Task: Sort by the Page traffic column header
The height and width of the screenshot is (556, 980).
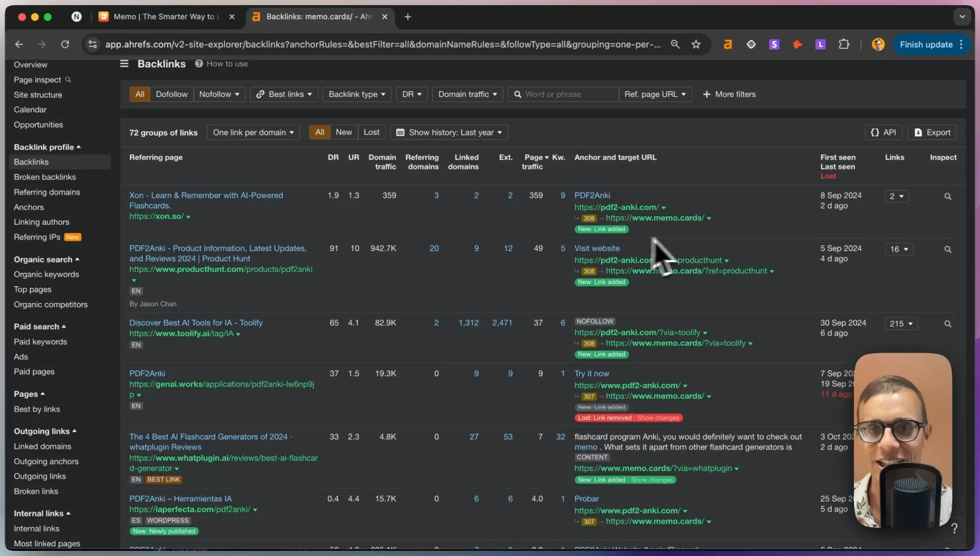Action: tap(536, 162)
